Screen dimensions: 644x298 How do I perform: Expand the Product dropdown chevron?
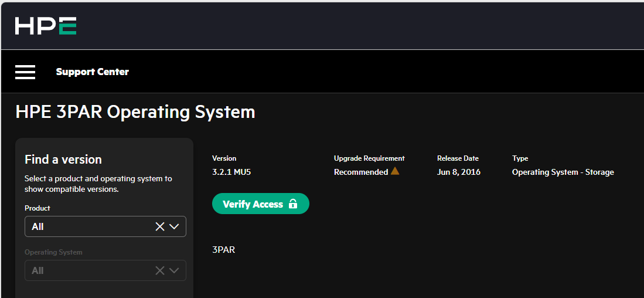174,226
